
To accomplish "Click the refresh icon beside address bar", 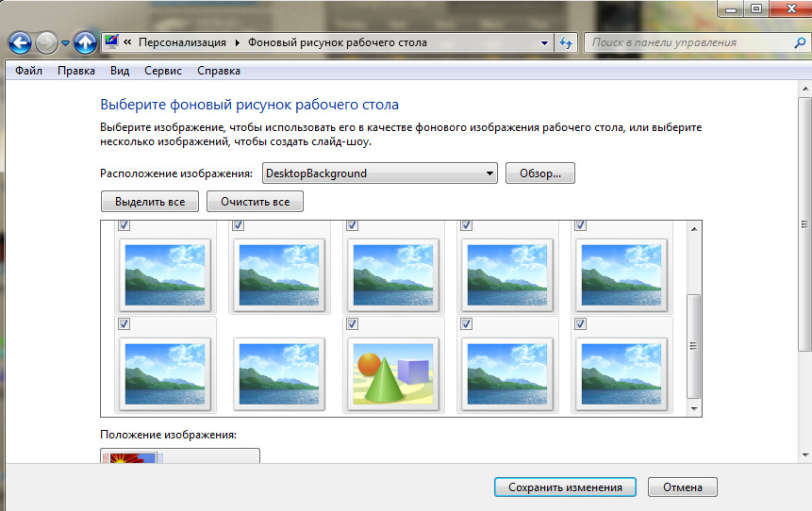I will click(x=566, y=42).
